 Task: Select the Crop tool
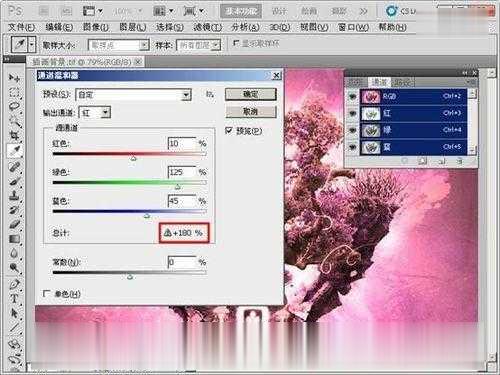14,136
